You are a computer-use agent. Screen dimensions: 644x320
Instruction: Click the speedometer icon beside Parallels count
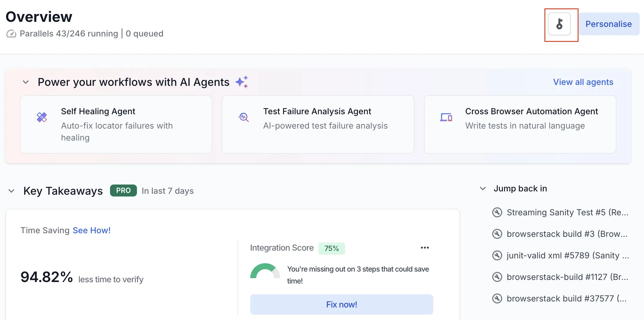point(11,34)
